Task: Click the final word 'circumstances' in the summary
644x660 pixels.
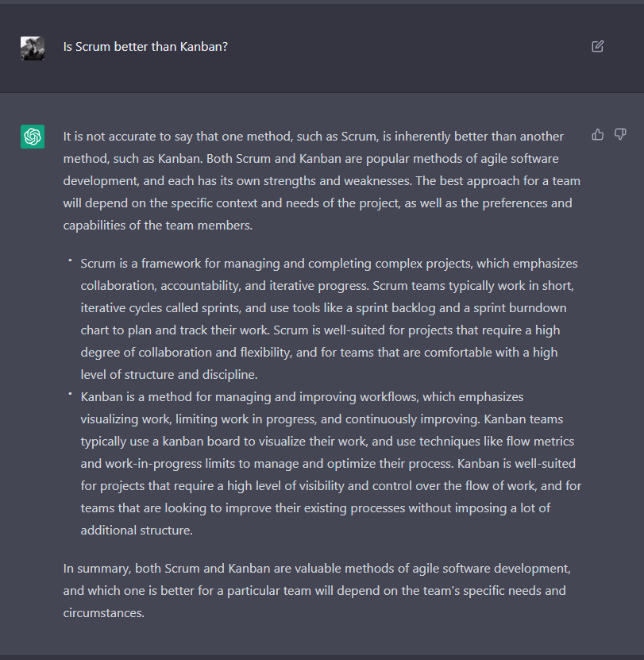Action: (103, 613)
